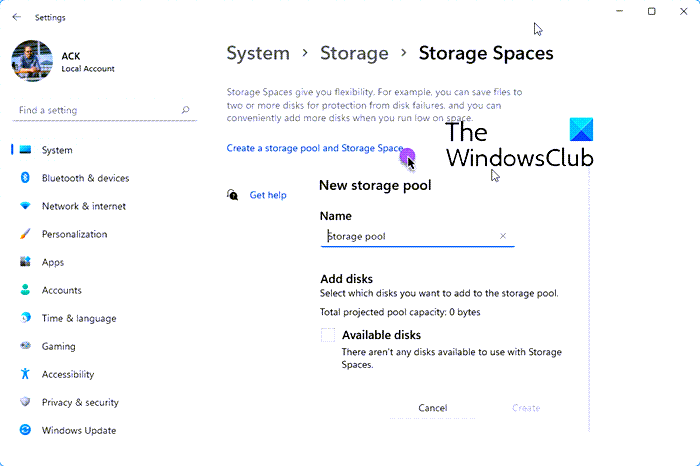The width and height of the screenshot is (700, 466).
Task: Go to System in the breadcrumb
Action: point(258,53)
